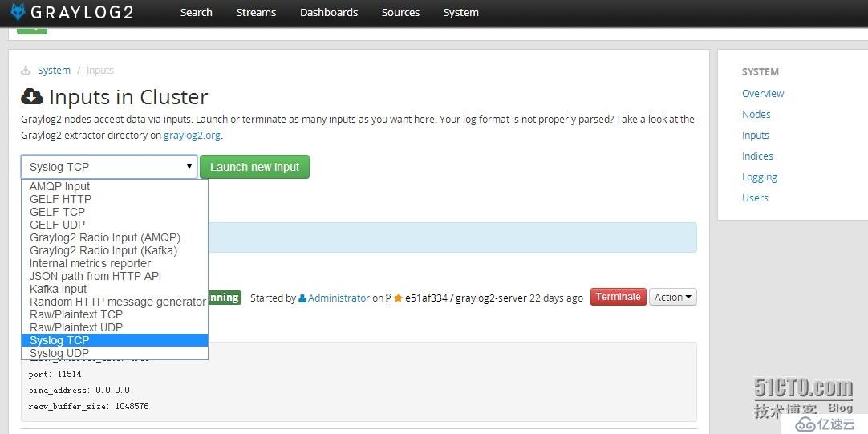Click the 'port: 11514' text
868x434 pixels.
55,374
